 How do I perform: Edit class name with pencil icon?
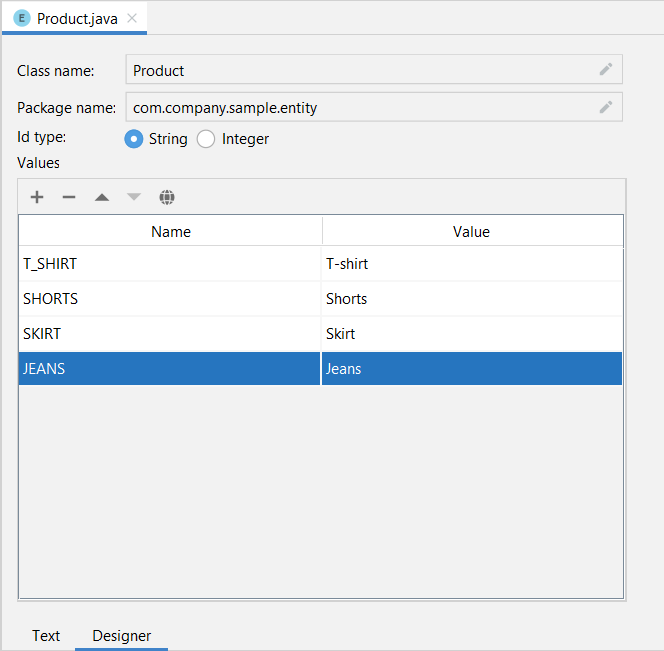(606, 69)
